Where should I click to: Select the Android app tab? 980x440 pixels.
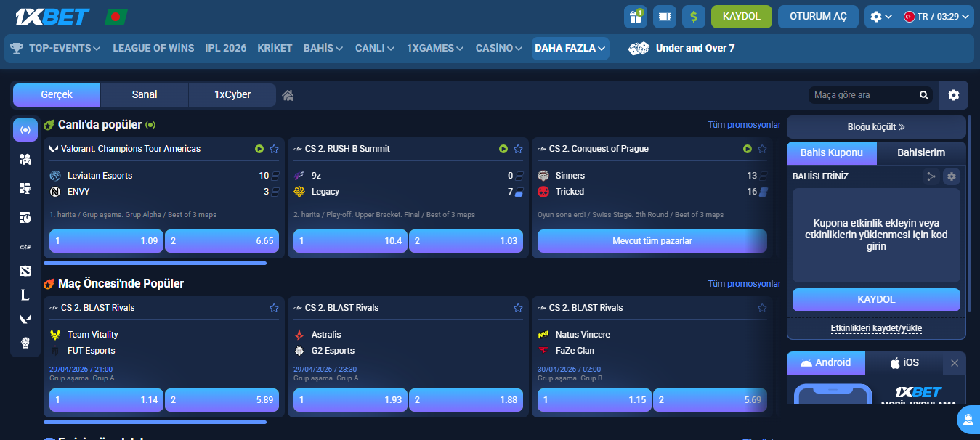point(826,363)
